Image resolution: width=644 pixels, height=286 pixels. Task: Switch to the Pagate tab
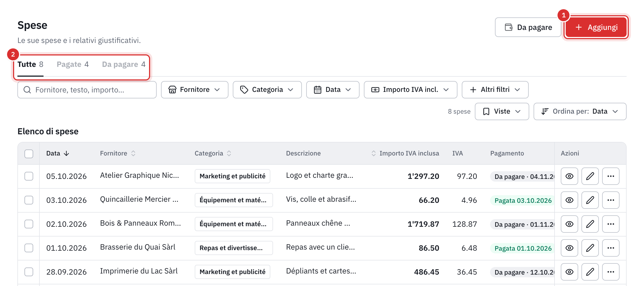(x=73, y=64)
